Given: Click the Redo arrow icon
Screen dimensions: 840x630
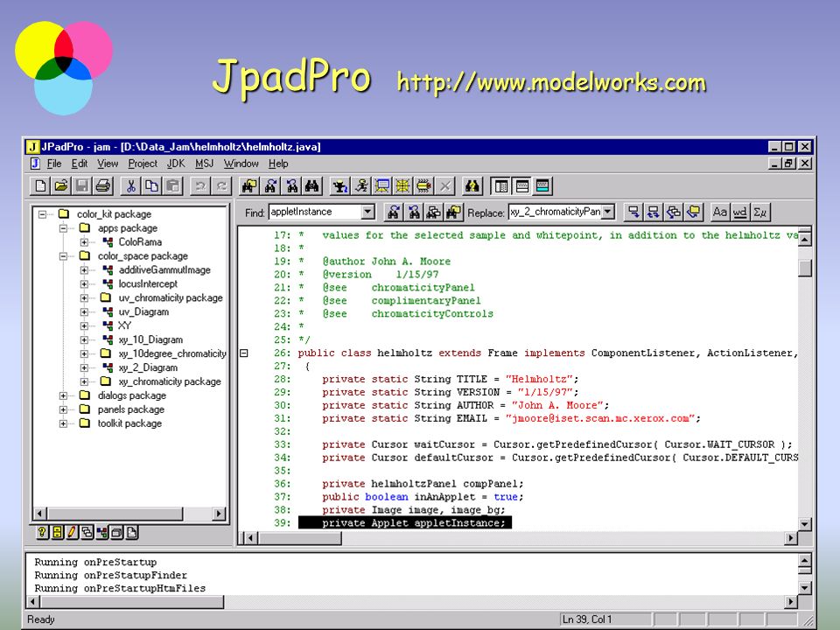Looking at the screenshot, I should (221, 185).
